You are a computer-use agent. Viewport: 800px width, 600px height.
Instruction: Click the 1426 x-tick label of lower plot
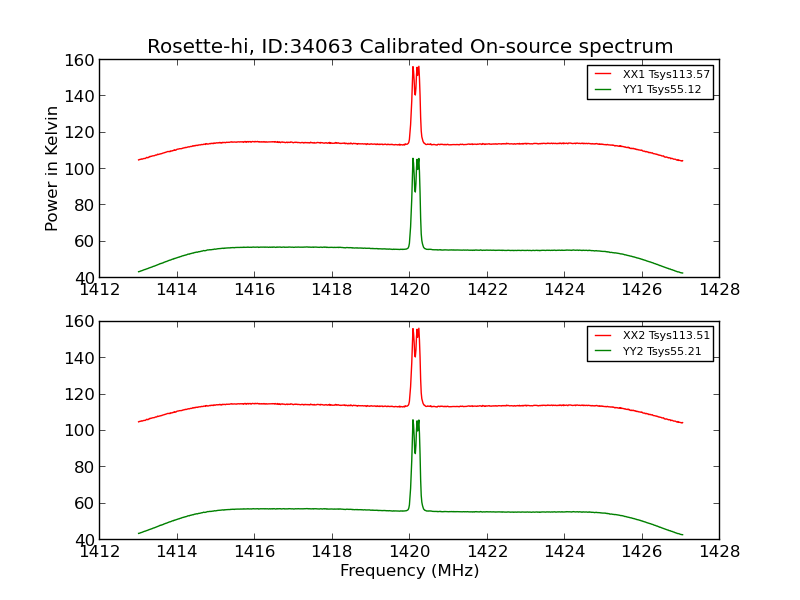(x=642, y=552)
